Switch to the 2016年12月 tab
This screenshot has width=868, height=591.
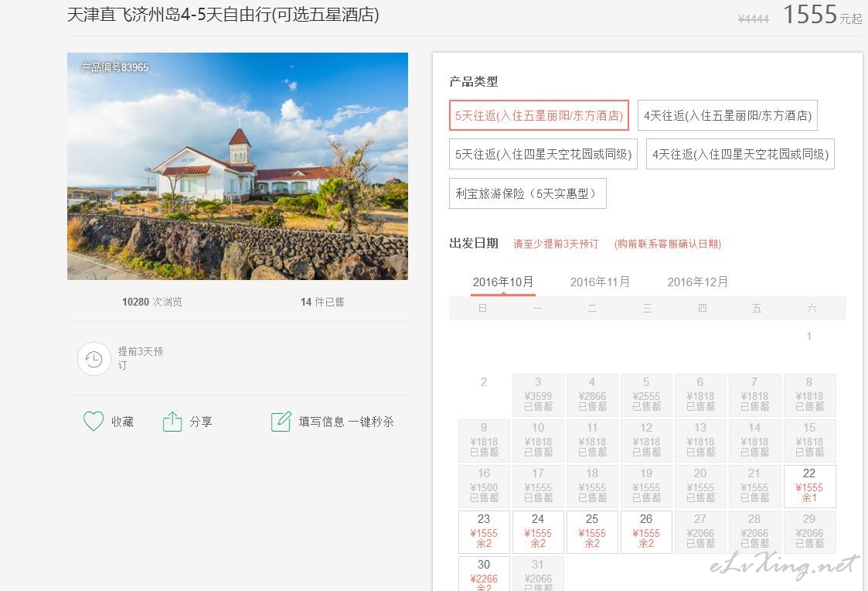point(697,282)
